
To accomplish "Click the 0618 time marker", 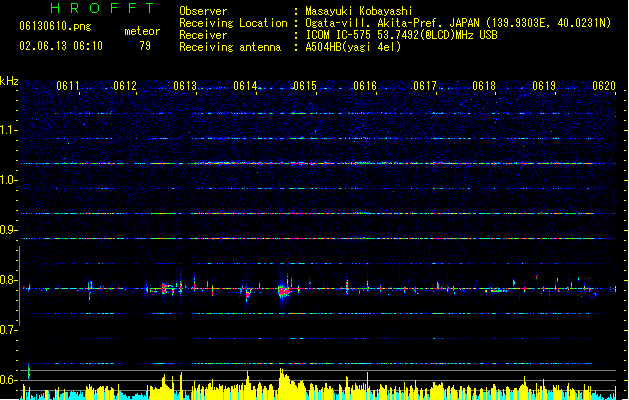I will tap(484, 86).
